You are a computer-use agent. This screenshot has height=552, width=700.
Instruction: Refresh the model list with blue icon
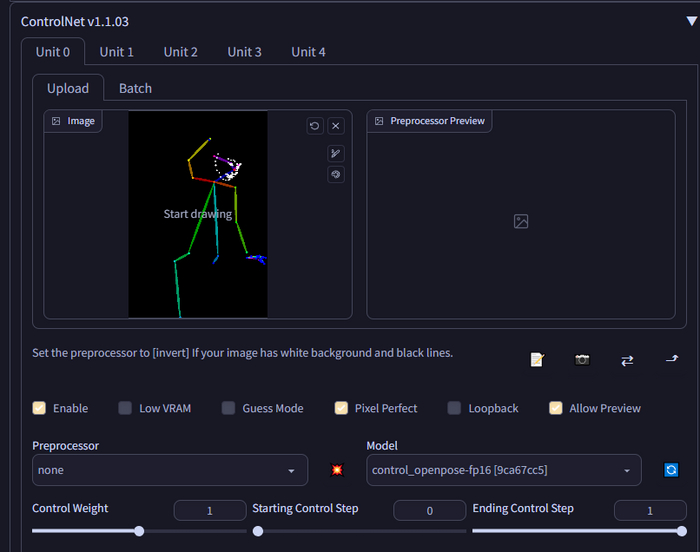click(671, 470)
